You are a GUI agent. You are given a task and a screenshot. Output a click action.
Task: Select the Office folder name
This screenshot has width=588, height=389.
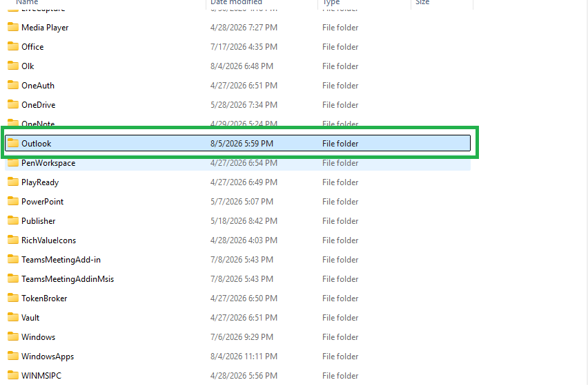click(x=32, y=46)
